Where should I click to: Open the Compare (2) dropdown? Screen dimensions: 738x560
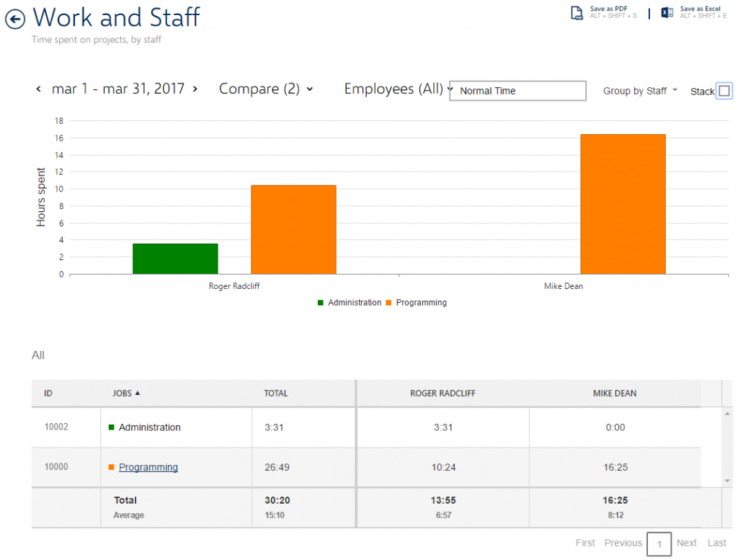pos(266,89)
